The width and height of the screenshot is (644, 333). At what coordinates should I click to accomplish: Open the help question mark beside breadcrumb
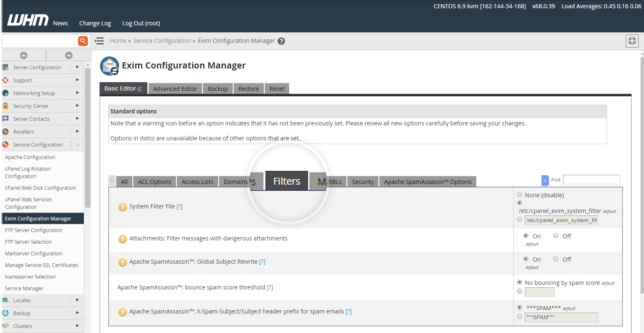click(281, 41)
